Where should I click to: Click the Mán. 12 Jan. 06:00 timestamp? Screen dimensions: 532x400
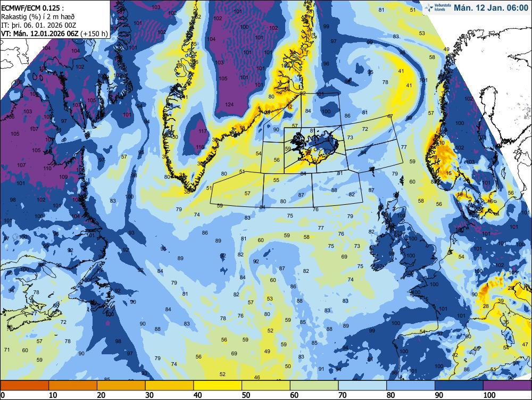491,8
